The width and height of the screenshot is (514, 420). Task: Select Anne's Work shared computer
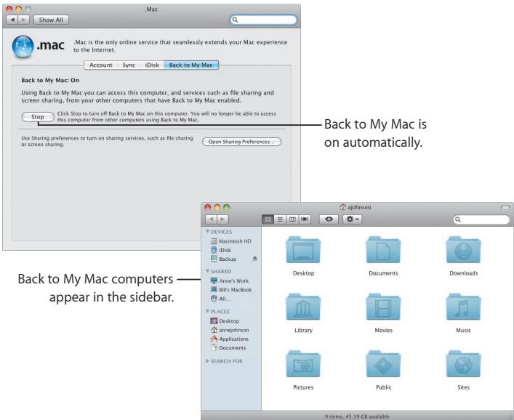(x=230, y=280)
